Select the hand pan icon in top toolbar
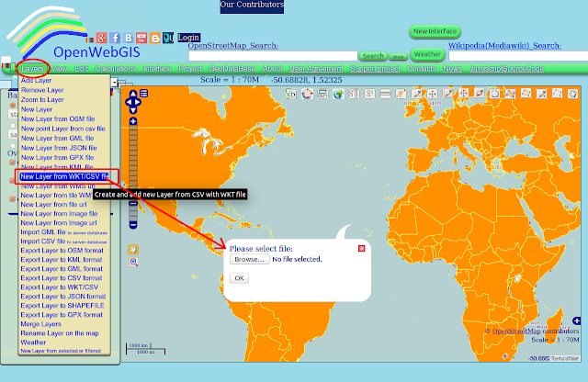Screen dimensions: 588x382 point(573,94)
